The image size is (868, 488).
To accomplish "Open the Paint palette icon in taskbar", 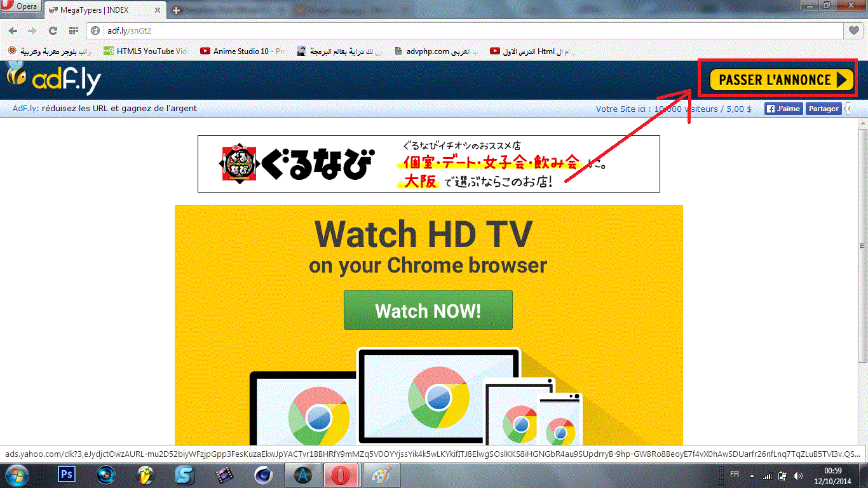I will click(x=381, y=475).
